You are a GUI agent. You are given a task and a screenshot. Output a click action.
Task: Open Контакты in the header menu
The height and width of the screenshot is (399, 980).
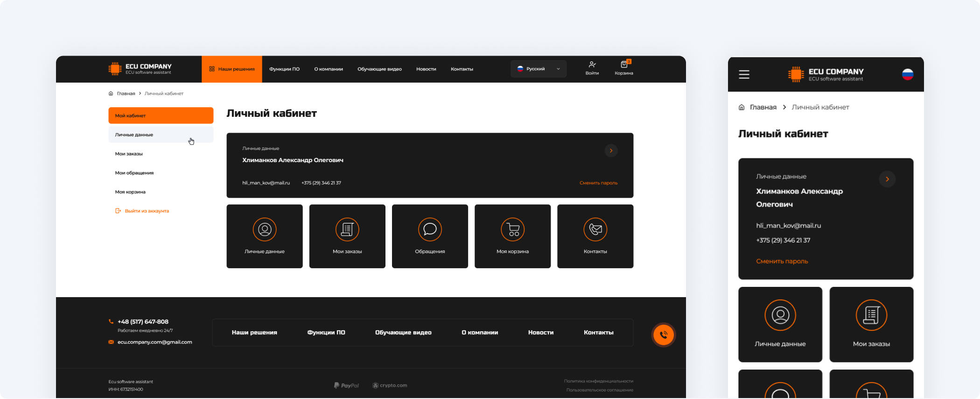(x=462, y=69)
